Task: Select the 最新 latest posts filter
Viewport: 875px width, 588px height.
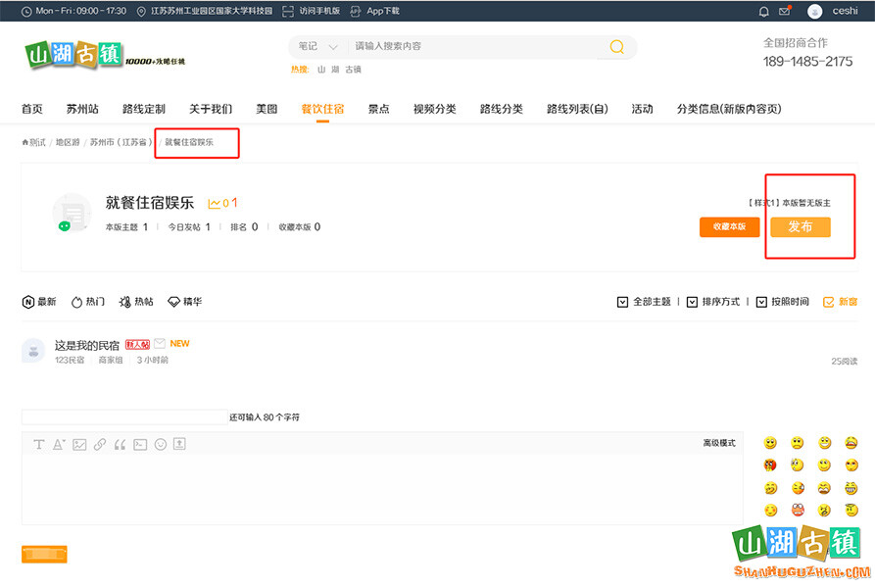Action: 39,302
